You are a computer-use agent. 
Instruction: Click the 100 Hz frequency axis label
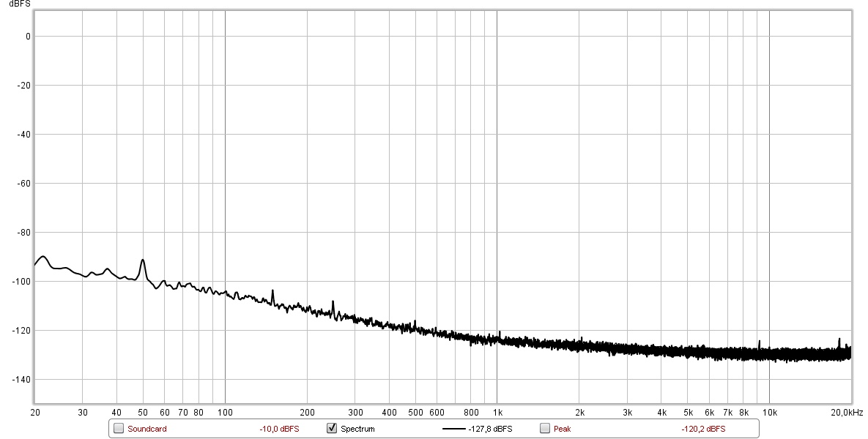(x=225, y=413)
